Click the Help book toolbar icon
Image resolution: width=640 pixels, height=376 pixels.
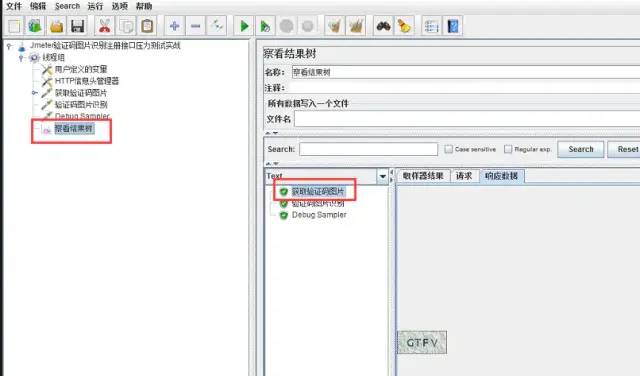coord(453,26)
